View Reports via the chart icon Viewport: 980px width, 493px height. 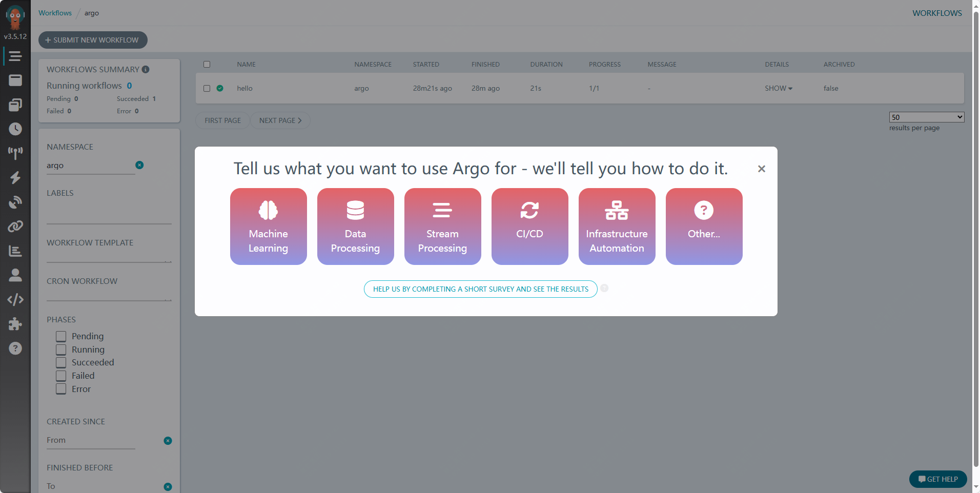coord(15,251)
